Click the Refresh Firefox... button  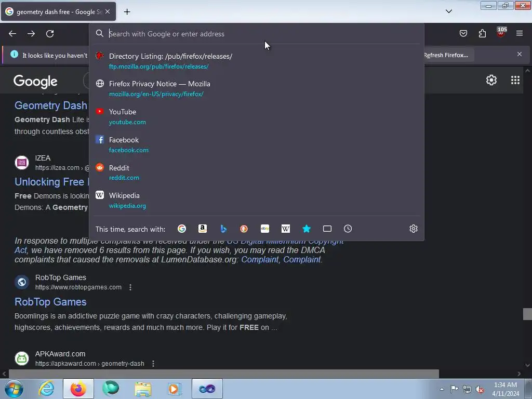(x=447, y=55)
